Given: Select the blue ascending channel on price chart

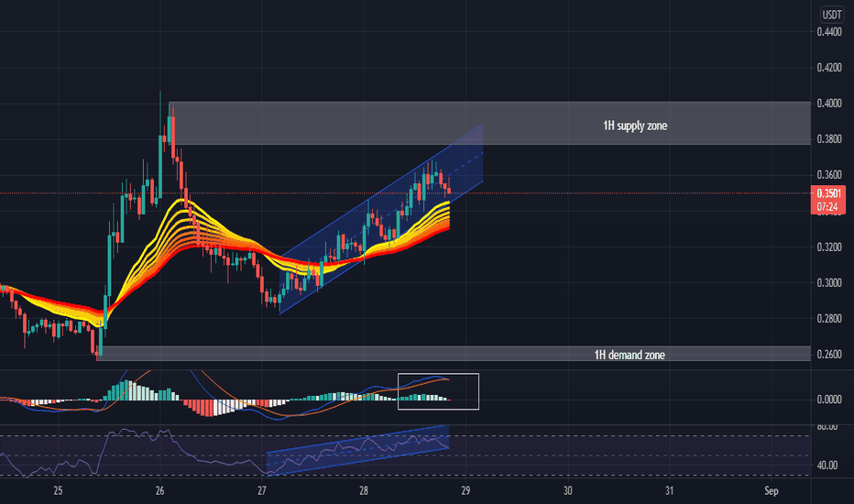Looking at the screenshot, I should coord(381,219).
